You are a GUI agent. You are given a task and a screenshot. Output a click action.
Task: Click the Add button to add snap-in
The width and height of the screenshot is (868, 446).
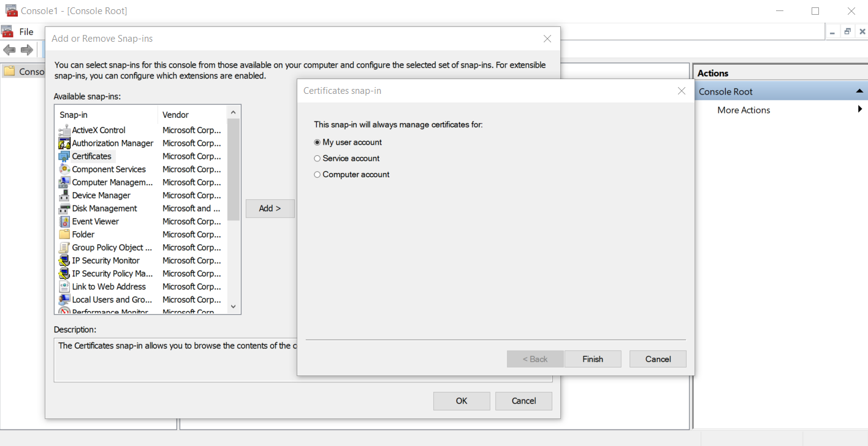pos(270,208)
